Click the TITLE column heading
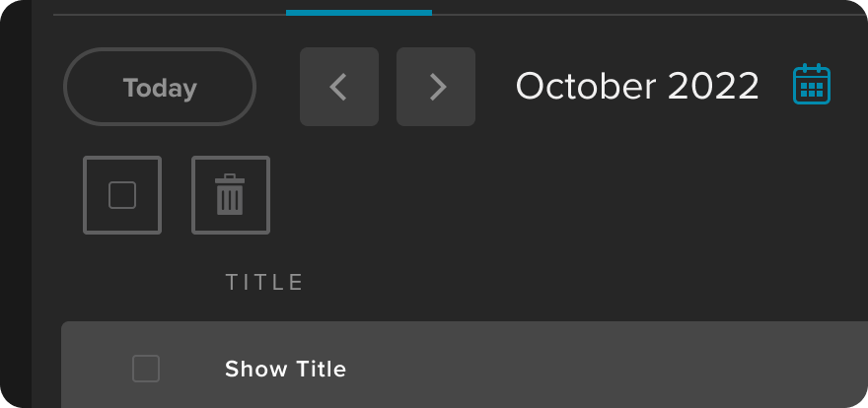This screenshot has height=408, width=868. point(264,283)
